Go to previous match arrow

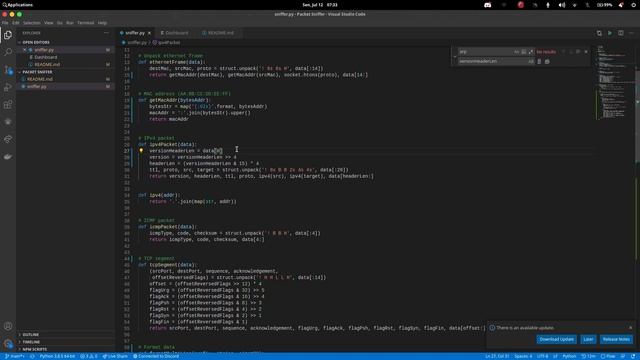(x=564, y=52)
